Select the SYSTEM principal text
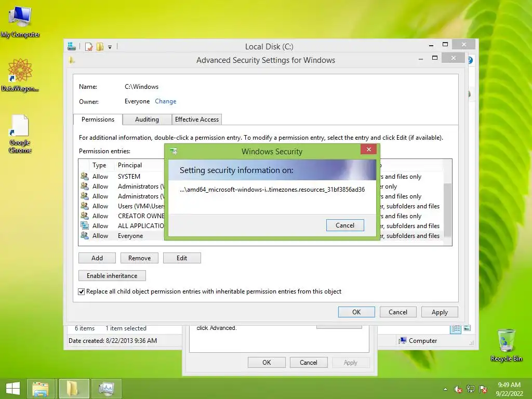Viewport: 532px width, 399px height. click(129, 177)
